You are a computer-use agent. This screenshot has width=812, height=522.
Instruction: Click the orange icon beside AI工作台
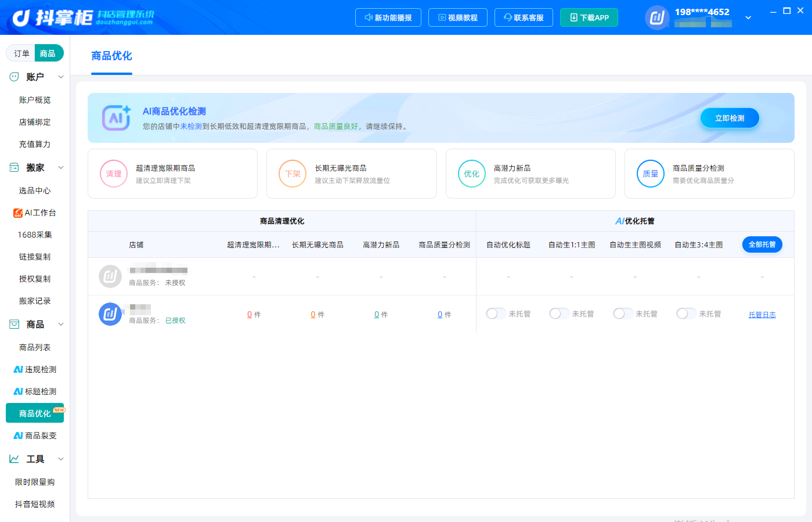click(18, 213)
